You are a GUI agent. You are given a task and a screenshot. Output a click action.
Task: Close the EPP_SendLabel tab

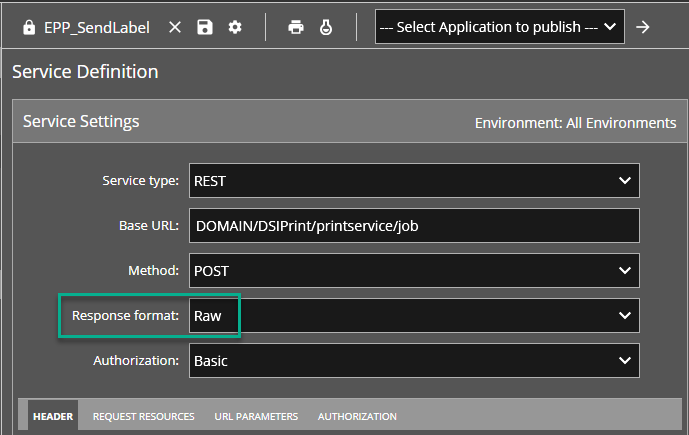(x=175, y=27)
